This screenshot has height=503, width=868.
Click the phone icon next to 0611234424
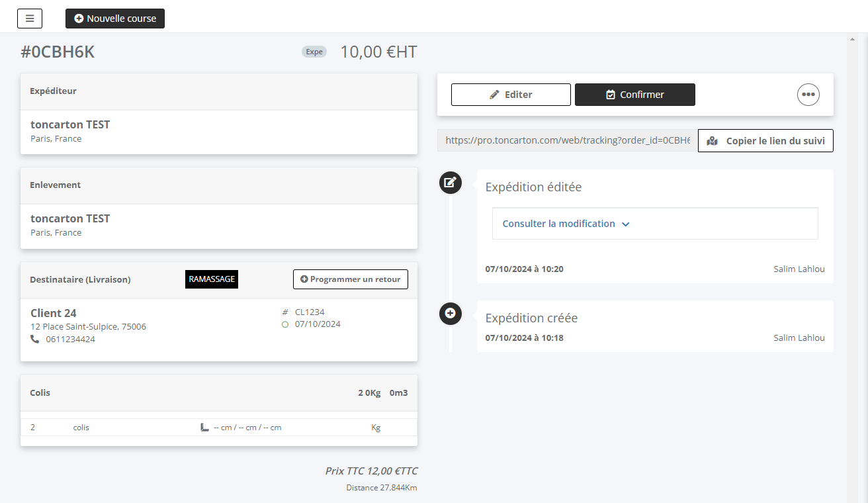pos(34,339)
